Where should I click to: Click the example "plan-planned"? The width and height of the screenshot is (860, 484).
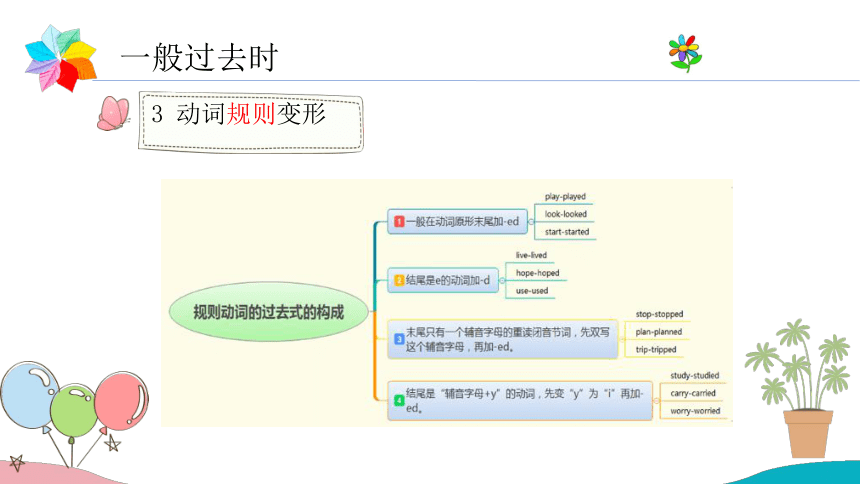[x=659, y=331]
